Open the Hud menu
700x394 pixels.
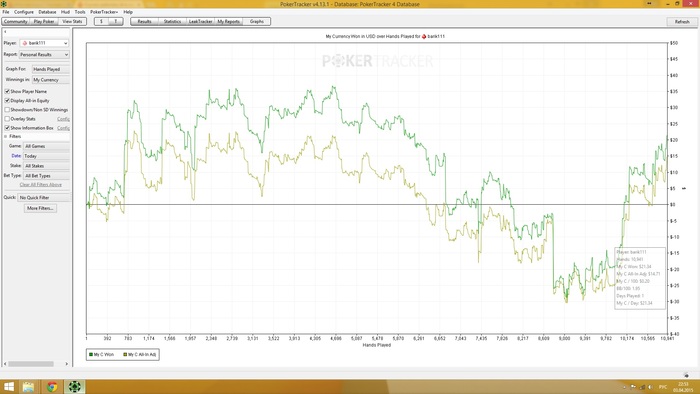point(65,12)
